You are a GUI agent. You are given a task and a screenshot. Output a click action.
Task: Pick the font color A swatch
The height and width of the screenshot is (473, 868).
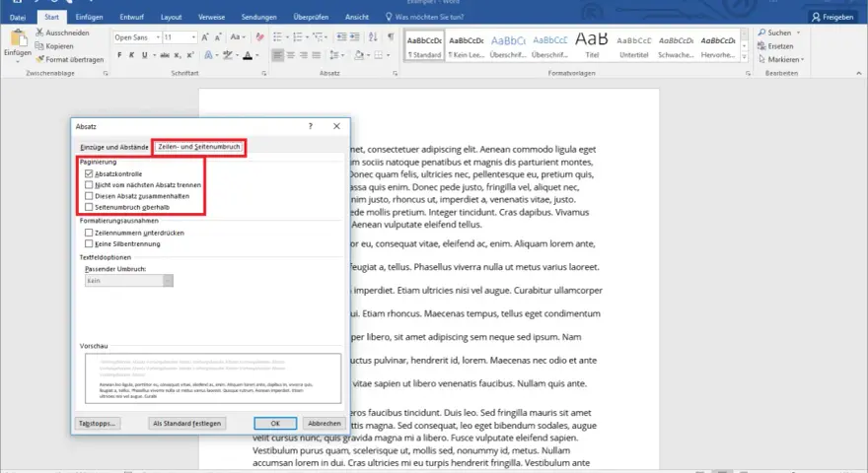click(248, 55)
